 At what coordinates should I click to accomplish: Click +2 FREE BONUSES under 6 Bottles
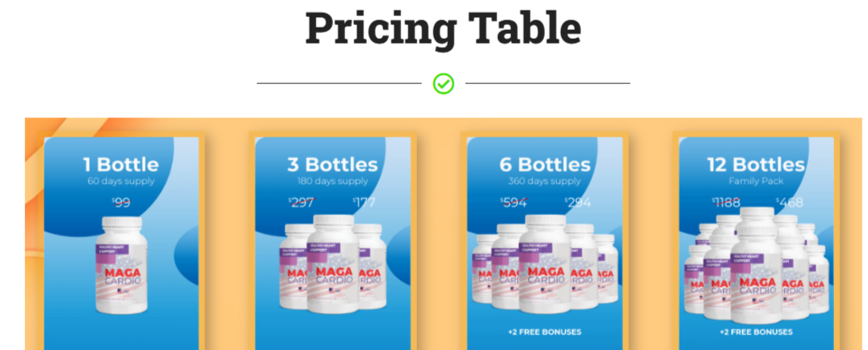click(x=545, y=332)
